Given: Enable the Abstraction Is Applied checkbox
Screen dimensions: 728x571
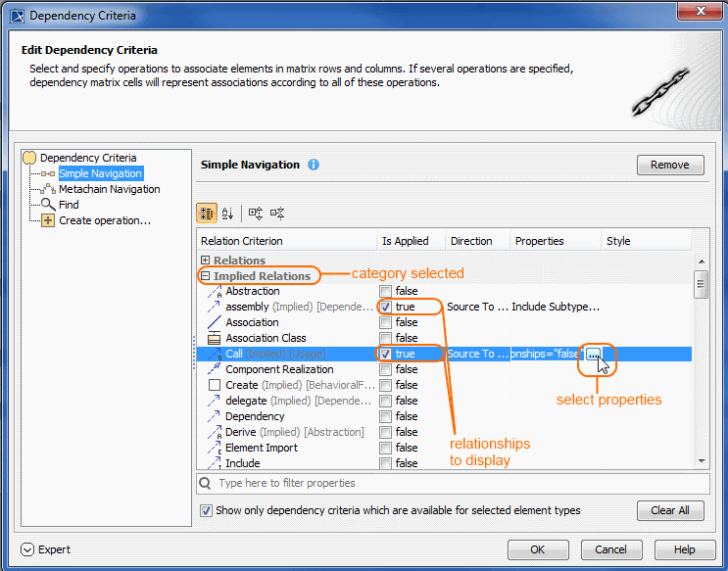Looking at the screenshot, I should click(385, 291).
